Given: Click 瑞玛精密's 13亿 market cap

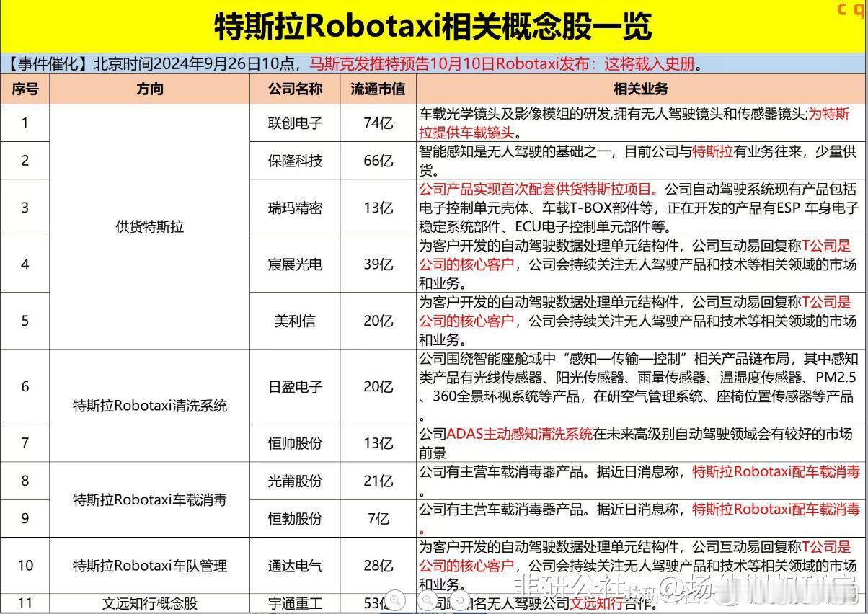Looking at the screenshot, I should (378, 208).
